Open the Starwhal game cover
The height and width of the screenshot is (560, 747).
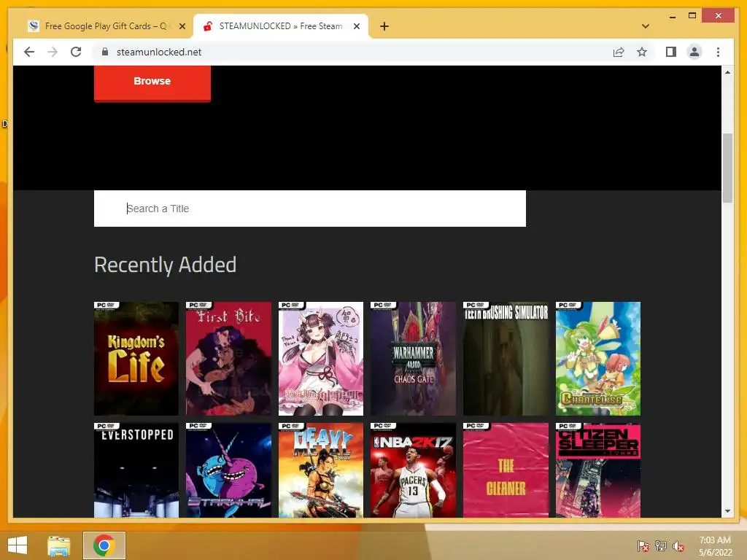pos(228,470)
